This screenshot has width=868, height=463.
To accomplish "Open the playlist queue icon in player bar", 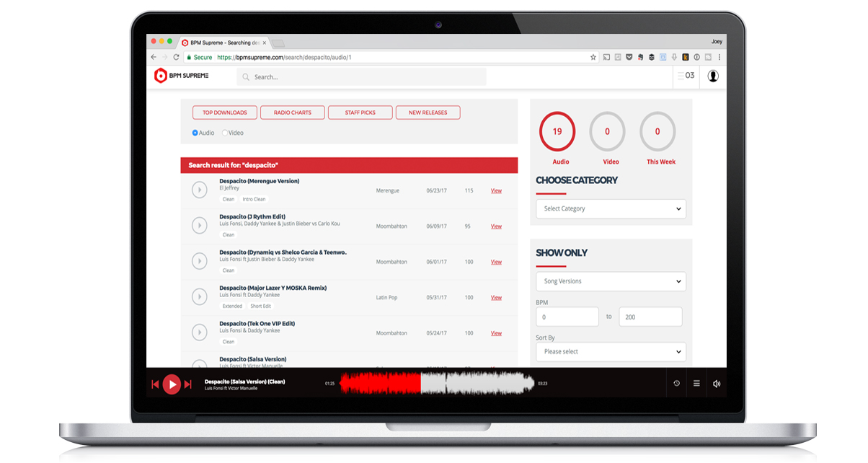I will [x=696, y=384].
